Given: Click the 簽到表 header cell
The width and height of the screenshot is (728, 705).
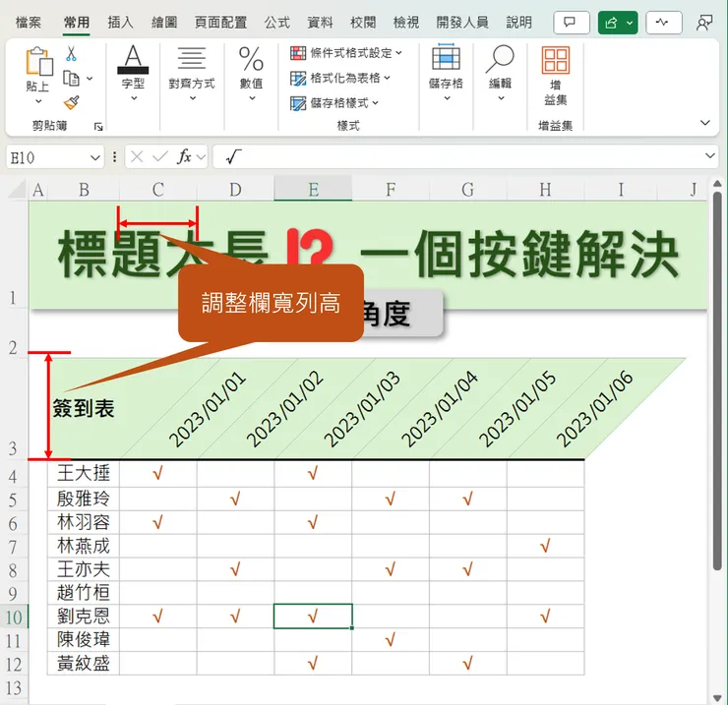Looking at the screenshot, I should coord(84,408).
